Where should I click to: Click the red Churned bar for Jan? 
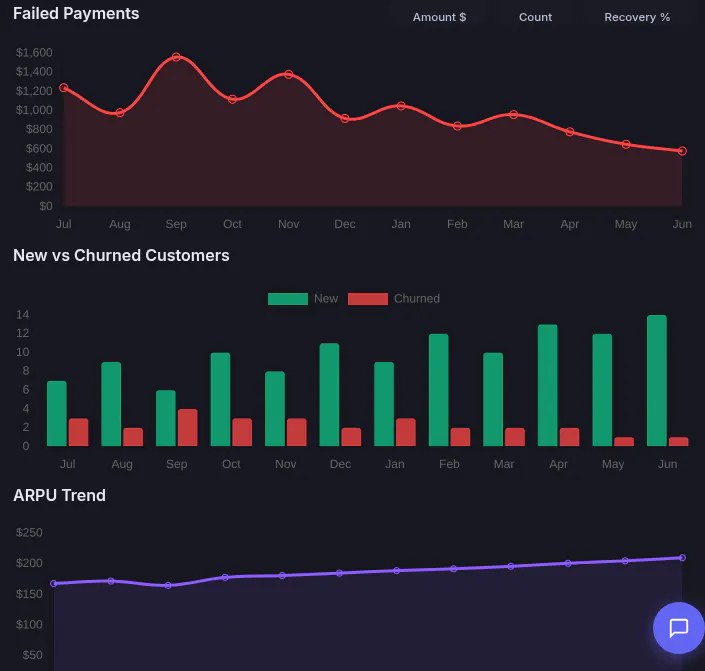(406, 432)
